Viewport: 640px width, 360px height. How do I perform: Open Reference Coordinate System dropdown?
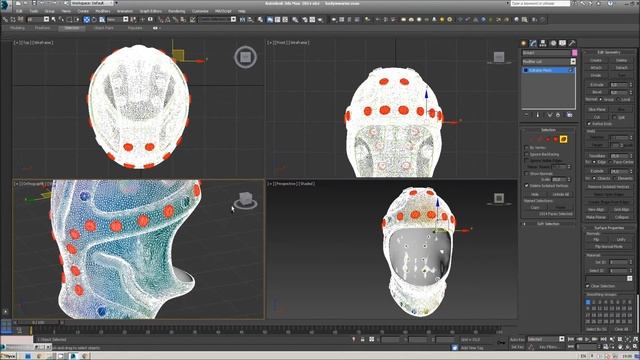[117, 20]
